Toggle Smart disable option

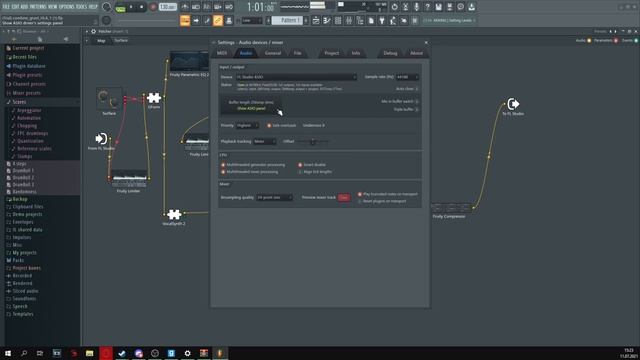click(x=300, y=165)
